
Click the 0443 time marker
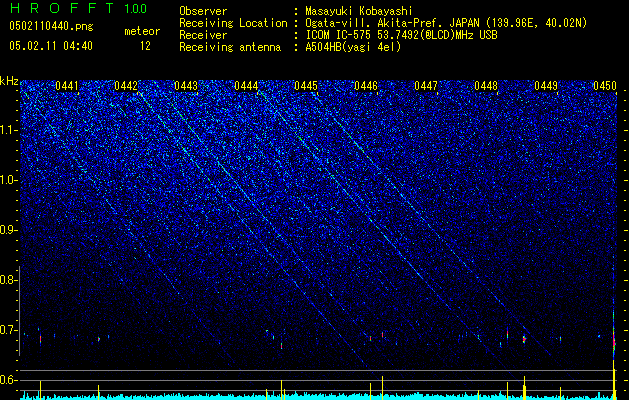point(186,86)
